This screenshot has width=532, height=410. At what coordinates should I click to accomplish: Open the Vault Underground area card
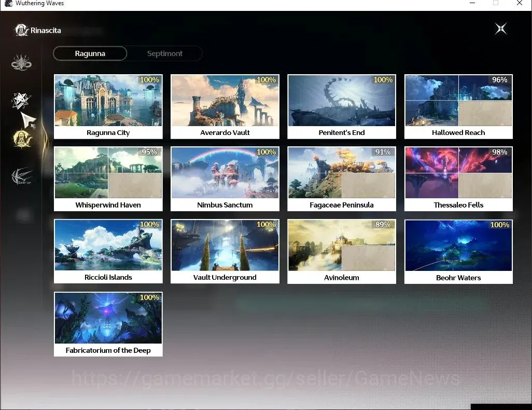(x=225, y=251)
